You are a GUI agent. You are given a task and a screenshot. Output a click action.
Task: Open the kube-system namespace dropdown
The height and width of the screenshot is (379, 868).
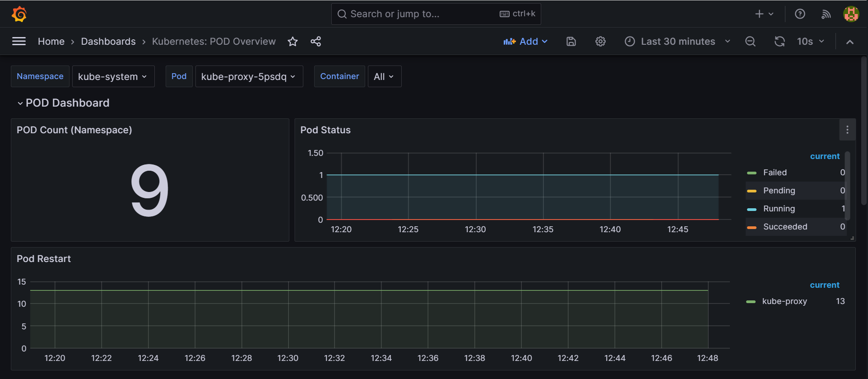[x=113, y=77]
